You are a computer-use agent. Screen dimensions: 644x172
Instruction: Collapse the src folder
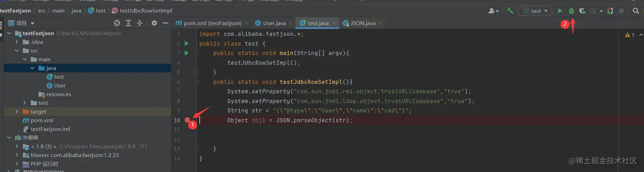pyautogui.click(x=17, y=51)
